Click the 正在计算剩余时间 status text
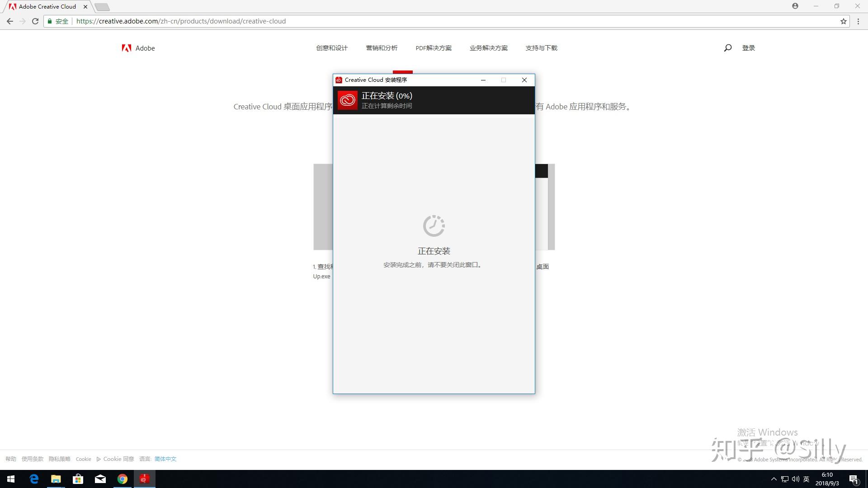The width and height of the screenshot is (868, 488). pyautogui.click(x=387, y=106)
